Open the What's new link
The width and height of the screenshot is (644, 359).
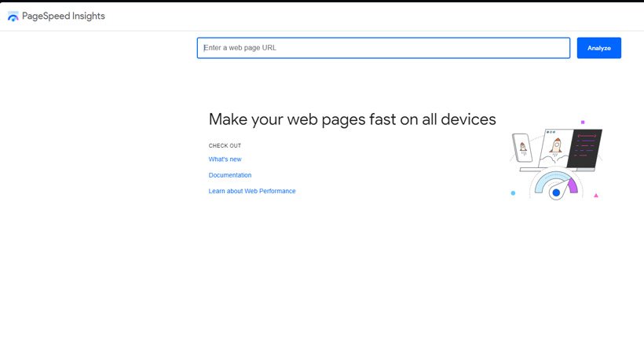pyautogui.click(x=225, y=159)
